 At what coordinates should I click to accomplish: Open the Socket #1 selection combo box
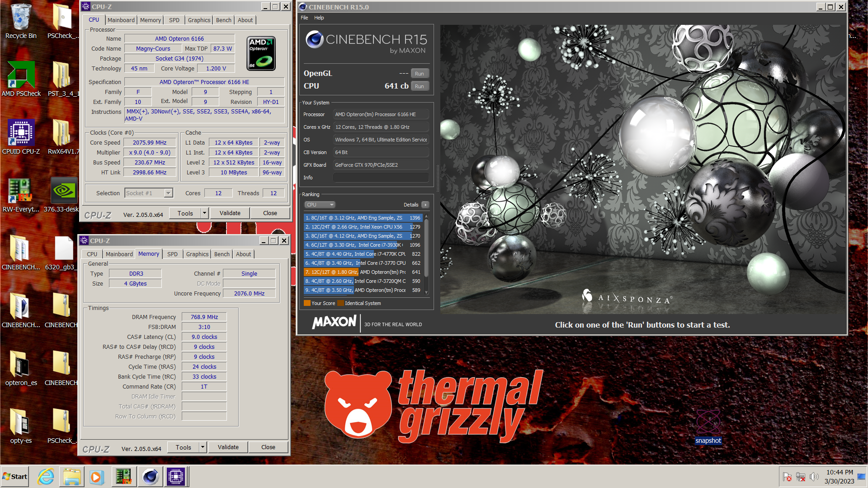pos(149,193)
